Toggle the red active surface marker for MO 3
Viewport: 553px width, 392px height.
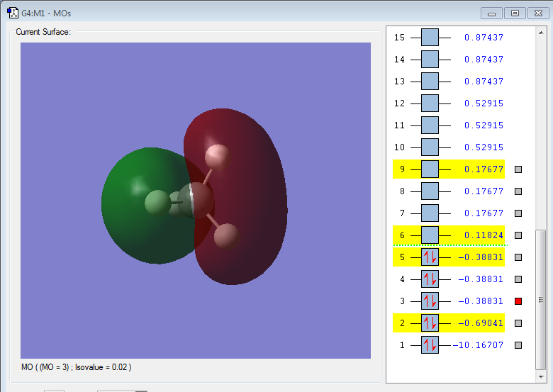point(518,301)
